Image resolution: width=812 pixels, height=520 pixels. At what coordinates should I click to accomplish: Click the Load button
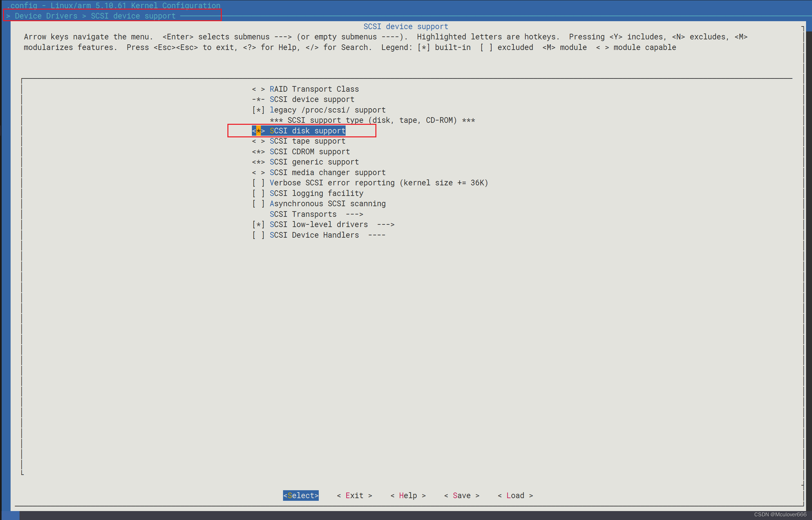[515, 496]
